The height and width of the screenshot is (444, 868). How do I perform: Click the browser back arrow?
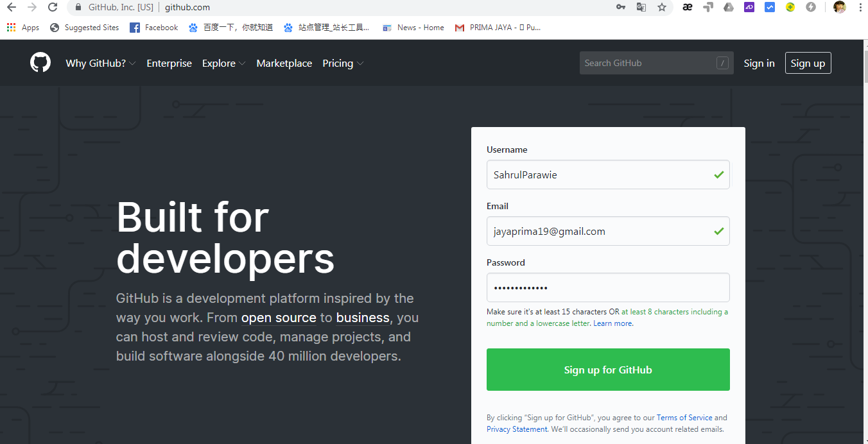point(12,7)
